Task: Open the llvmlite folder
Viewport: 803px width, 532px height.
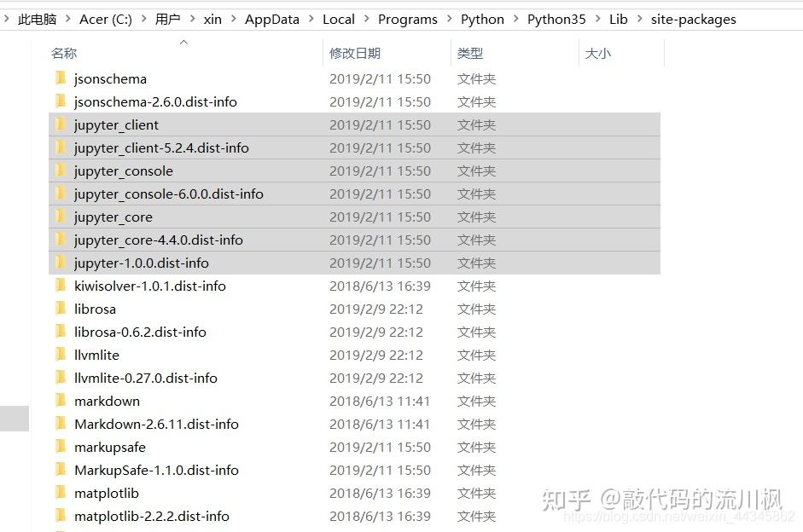Action: click(98, 355)
